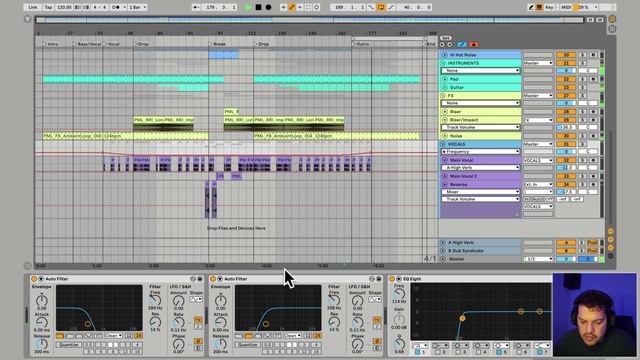
Task: Select highpass filter type on second Auto Filter
Action: pyautogui.click(x=248, y=336)
